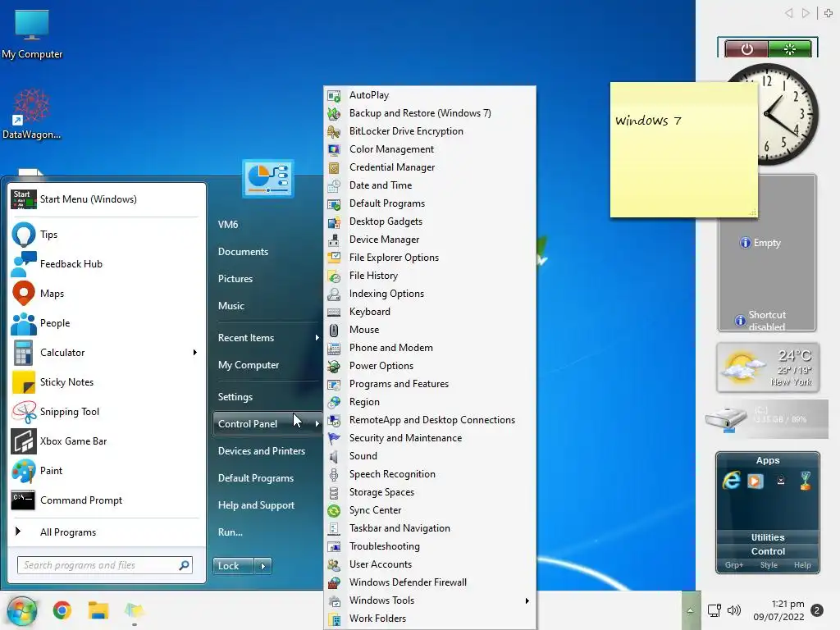Viewport: 840px width, 630px height.
Task: Launch Xbox Game Bar icon
Action: click(x=24, y=441)
